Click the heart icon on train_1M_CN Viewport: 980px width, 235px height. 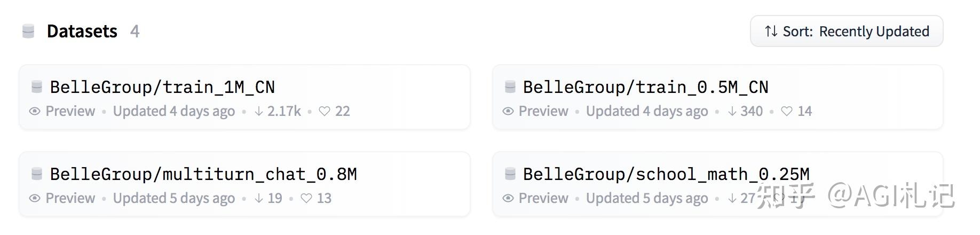(324, 111)
